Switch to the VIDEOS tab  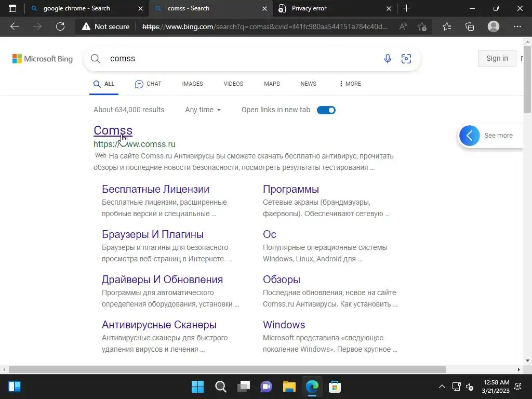[233, 84]
